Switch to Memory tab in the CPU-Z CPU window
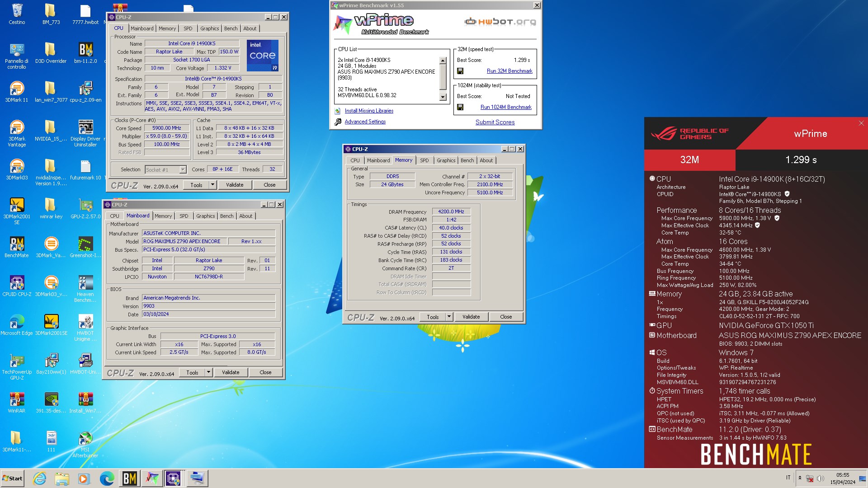The width and height of the screenshot is (868, 488). point(167,28)
